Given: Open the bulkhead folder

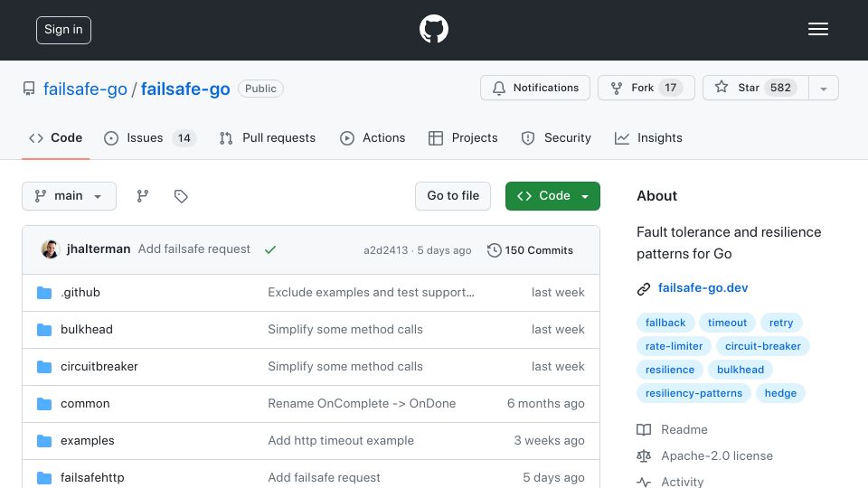Looking at the screenshot, I should point(87,329).
